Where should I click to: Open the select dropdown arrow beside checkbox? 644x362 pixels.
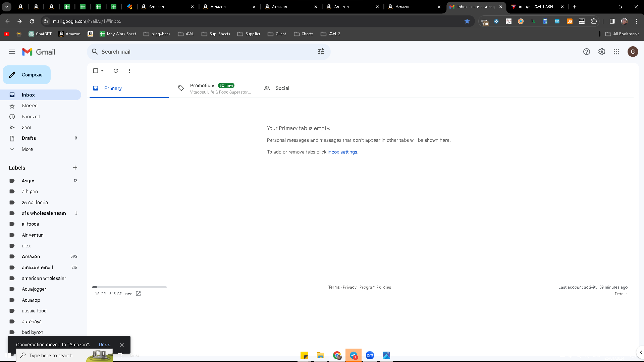[x=102, y=71]
